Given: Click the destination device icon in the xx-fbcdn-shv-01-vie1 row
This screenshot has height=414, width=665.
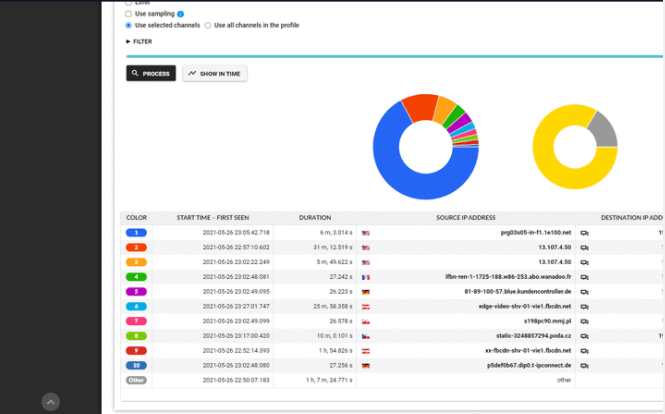Looking at the screenshot, I should [x=584, y=351].
